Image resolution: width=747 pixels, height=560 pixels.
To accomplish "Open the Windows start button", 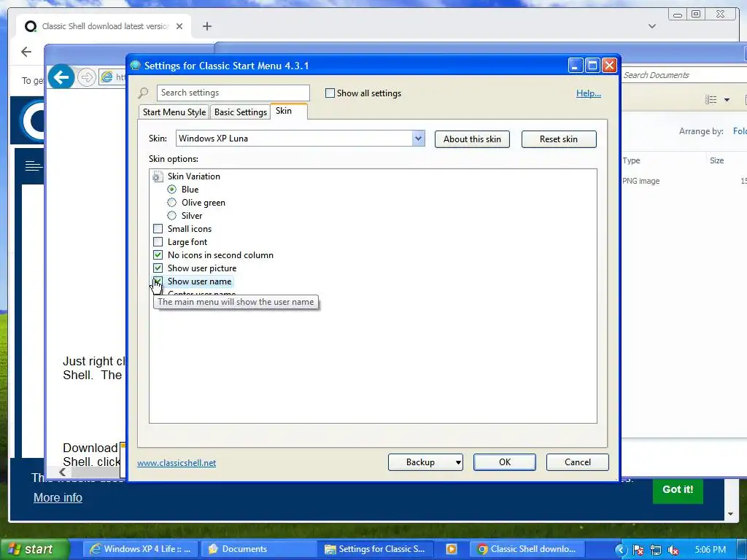I will tap(34, 549).
